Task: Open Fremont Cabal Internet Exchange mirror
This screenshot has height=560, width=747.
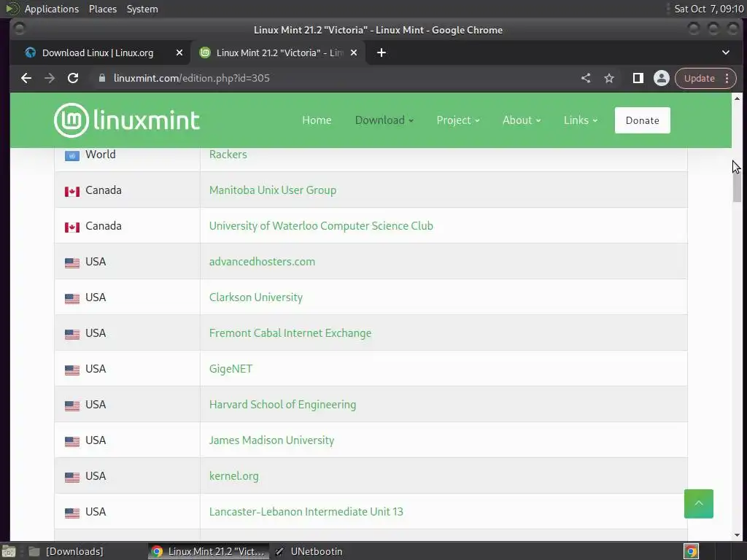Action: [290, 332]
